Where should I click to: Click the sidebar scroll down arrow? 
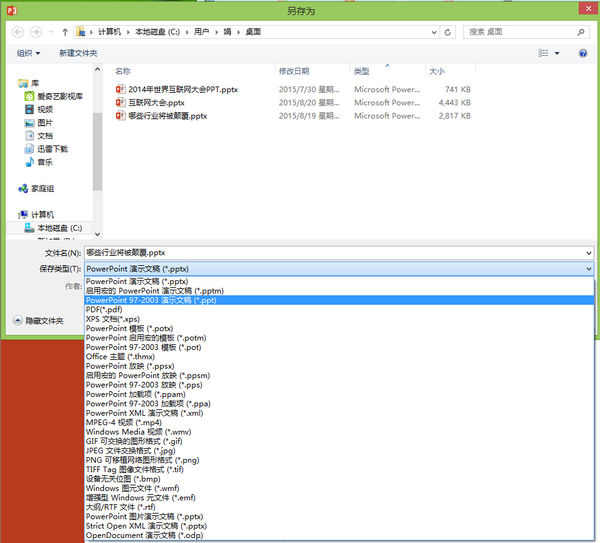click(x=98, y=234)
